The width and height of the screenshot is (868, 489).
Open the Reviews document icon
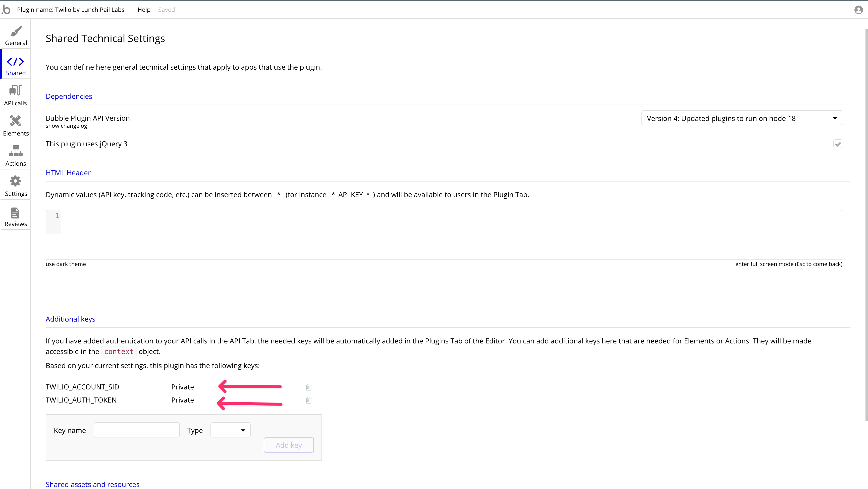click(x=16, y=216)
